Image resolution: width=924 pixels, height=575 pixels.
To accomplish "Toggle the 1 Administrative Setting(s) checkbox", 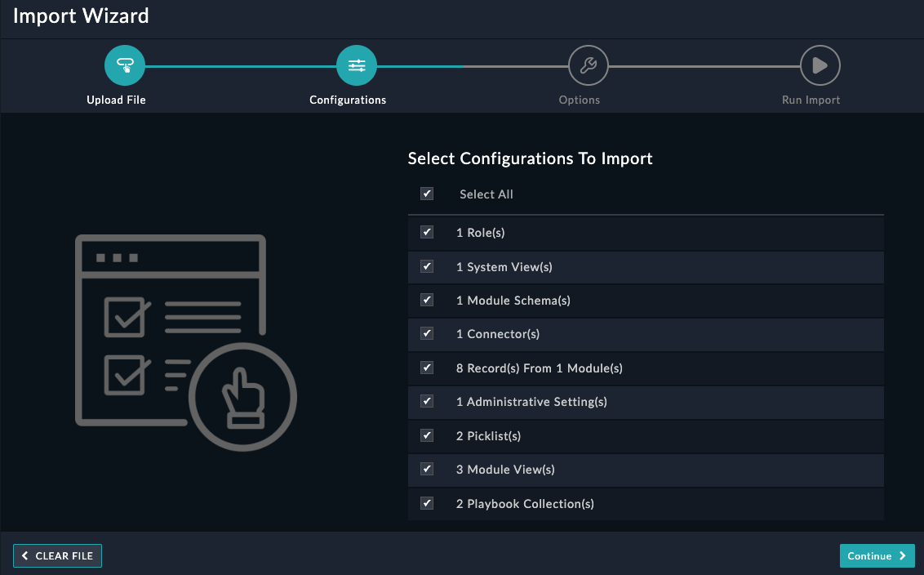I will tap(427, 401).
